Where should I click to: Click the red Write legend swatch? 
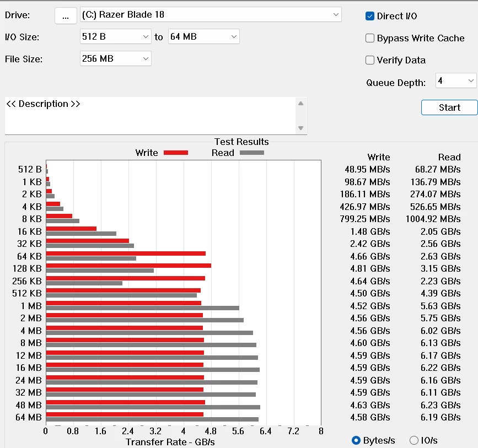click(x=175, y=153)
